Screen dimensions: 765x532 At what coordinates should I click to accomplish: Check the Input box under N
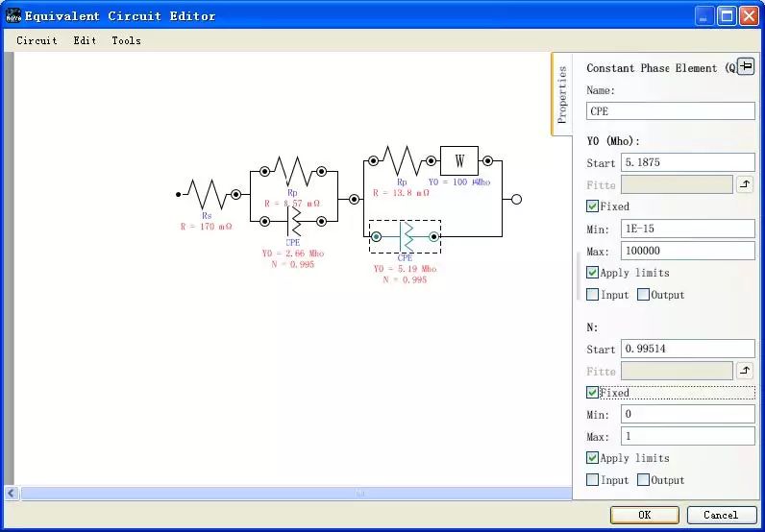(x=592, y=480)
